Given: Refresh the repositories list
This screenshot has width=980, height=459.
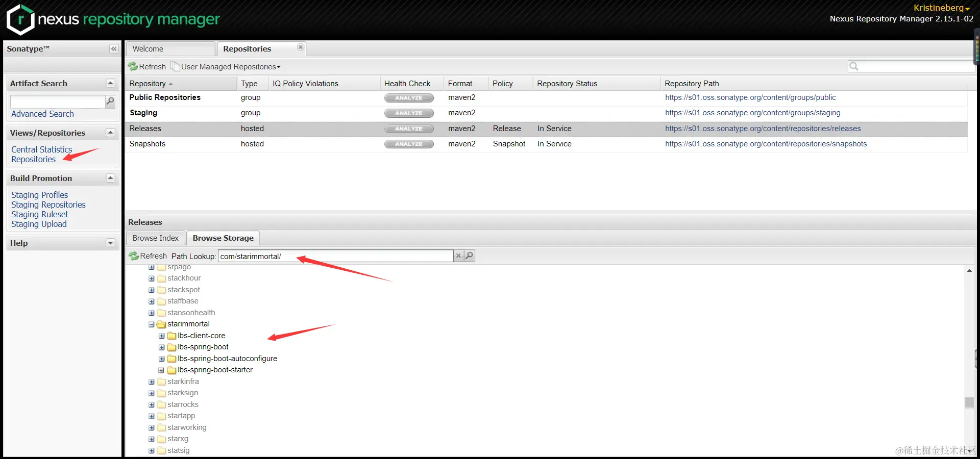Looking at the screenshot, I should coord(147,67).
